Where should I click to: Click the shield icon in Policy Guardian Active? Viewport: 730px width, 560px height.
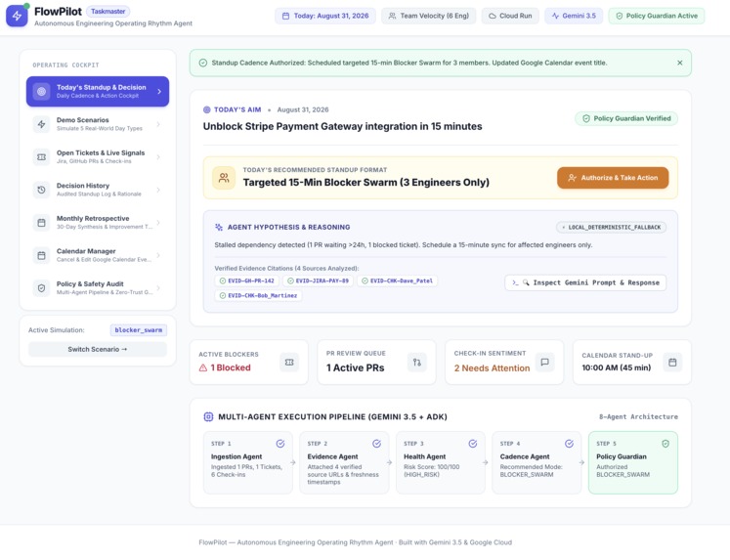(620, 16)
